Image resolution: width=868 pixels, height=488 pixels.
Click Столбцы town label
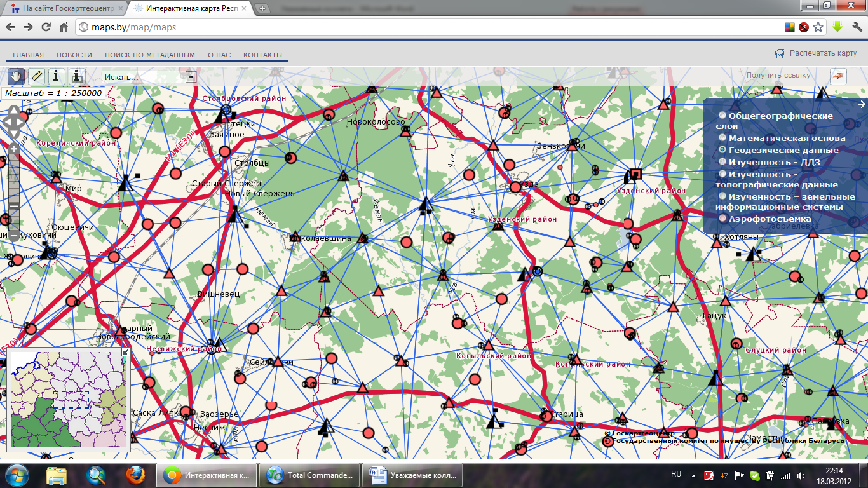pyautogui.click(x=252, y=163)
